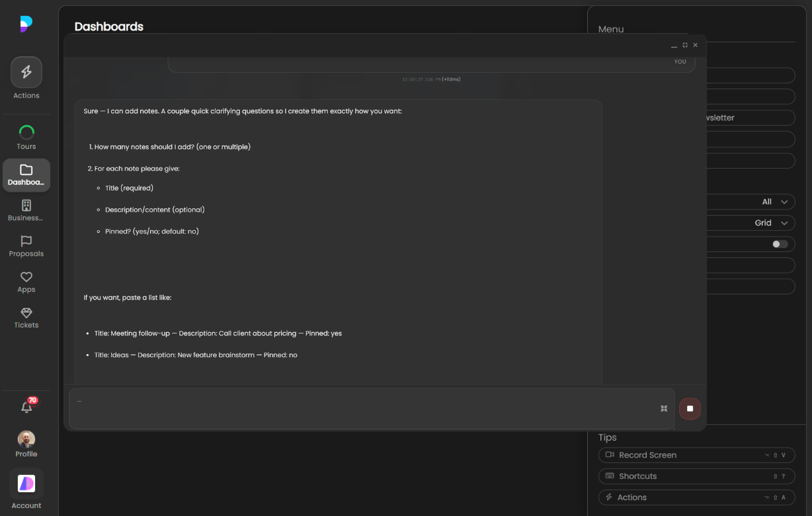Click the Actions tip button
Image resolution: width=812 pixels, height=516 pixels.
point(696,497)
